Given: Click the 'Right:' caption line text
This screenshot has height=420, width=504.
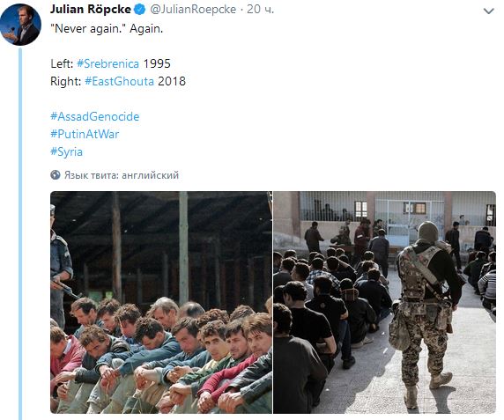Looking at the screenshot, I should [118, 81].
